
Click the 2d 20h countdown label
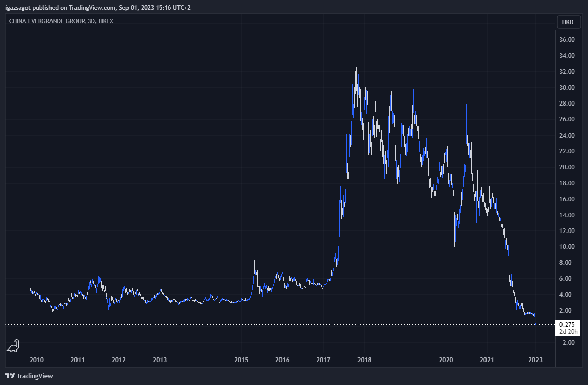(x=568, y=332)
